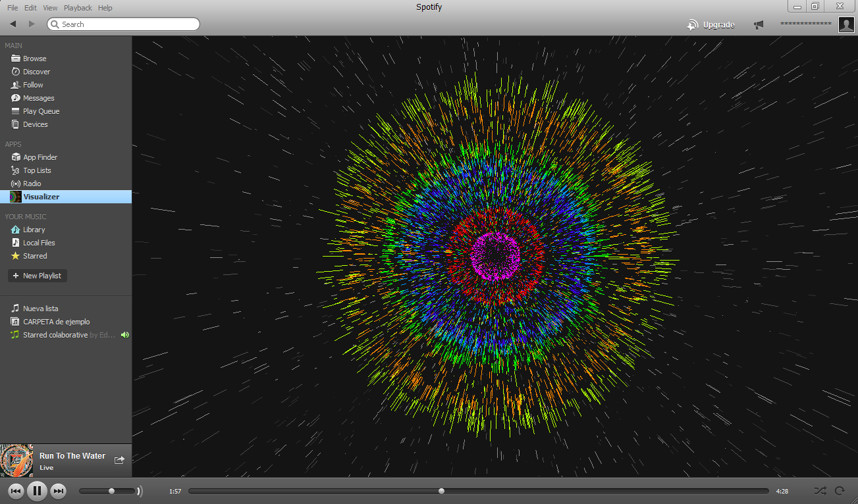Viewport: 858px width, 504px height.
Task: Minimize the Spotify window
Action: pyautogui.click(x=798, y=6)
